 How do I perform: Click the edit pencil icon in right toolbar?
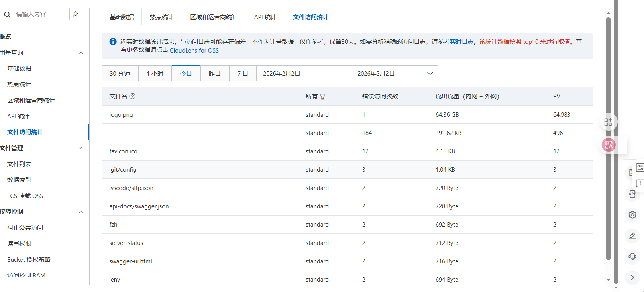point(632,236)
